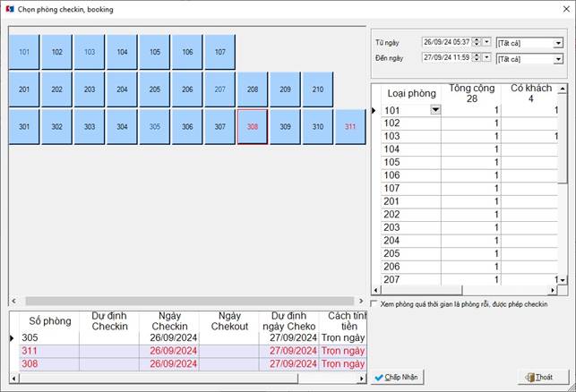
Task: Click the bottom booking table scroll right arrow
Action: pyautogui.click(x=362, y=378)
